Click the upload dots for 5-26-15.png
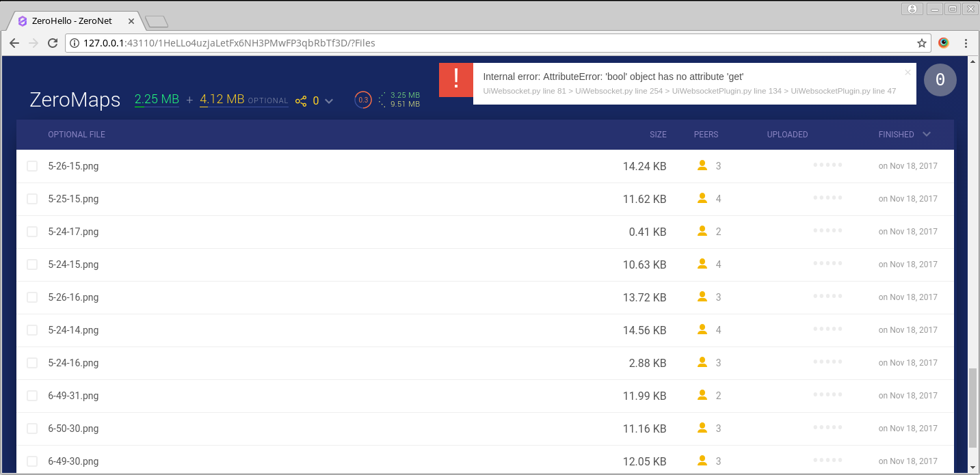 coord(827,165)
